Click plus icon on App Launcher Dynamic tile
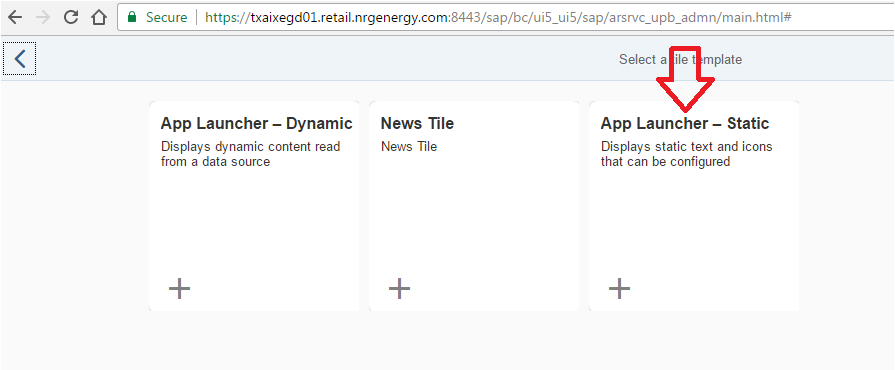 click(179, 289)
